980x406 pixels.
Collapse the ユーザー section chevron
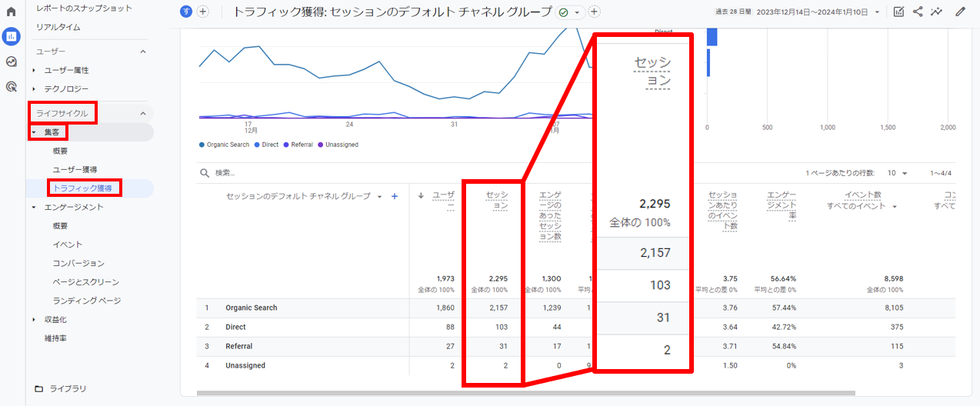142,52
